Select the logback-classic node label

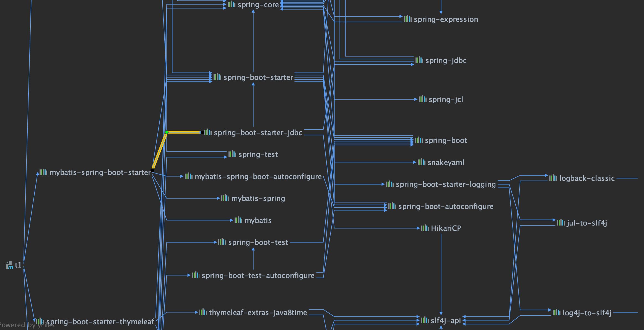(587, 178)
